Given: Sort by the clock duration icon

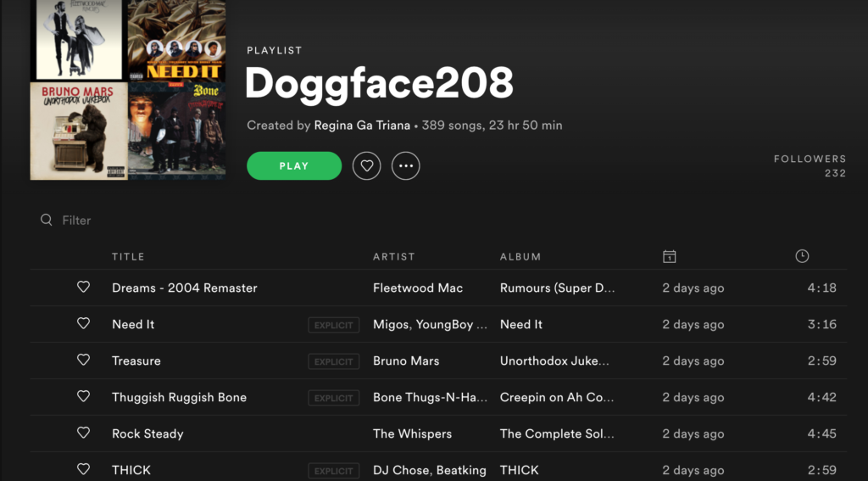Looking at the screenshot, I should pyautogui.click(x=802, y=256).
